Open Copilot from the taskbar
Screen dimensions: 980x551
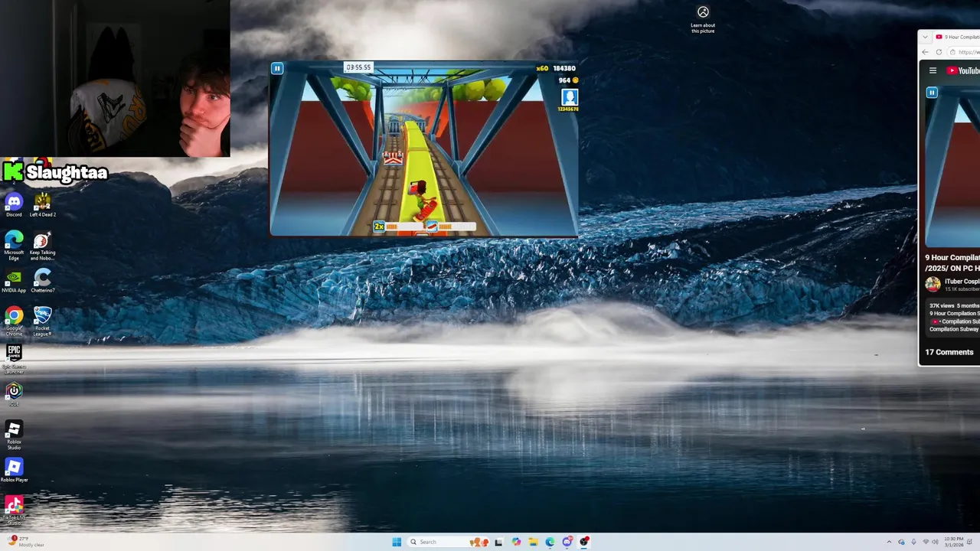click(516, 542)
